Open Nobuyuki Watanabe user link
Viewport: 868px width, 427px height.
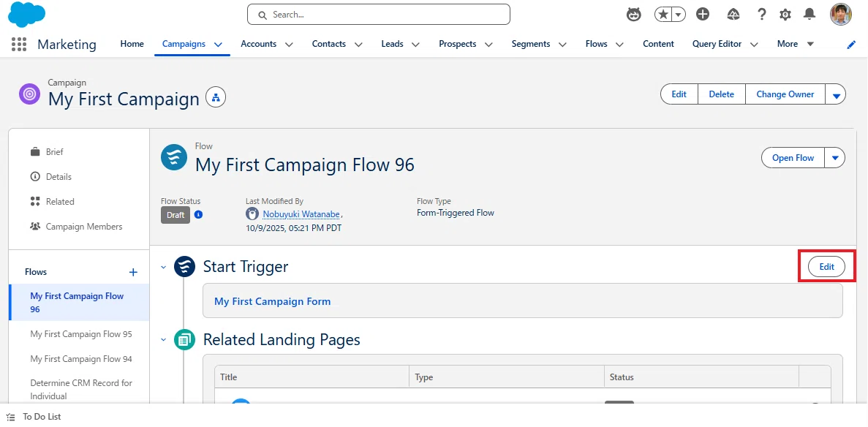coord(302,214)
